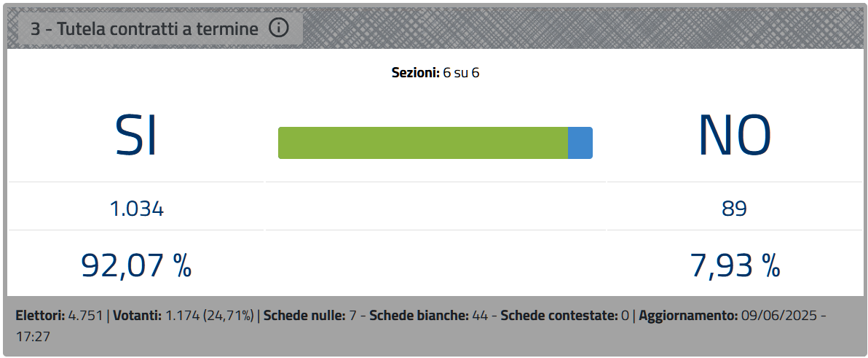The width and height of the screenshot is (868, 358).
Task: Click the Votanti 1.174 (24,71%) figure
Action: click(x=210, y=316)
